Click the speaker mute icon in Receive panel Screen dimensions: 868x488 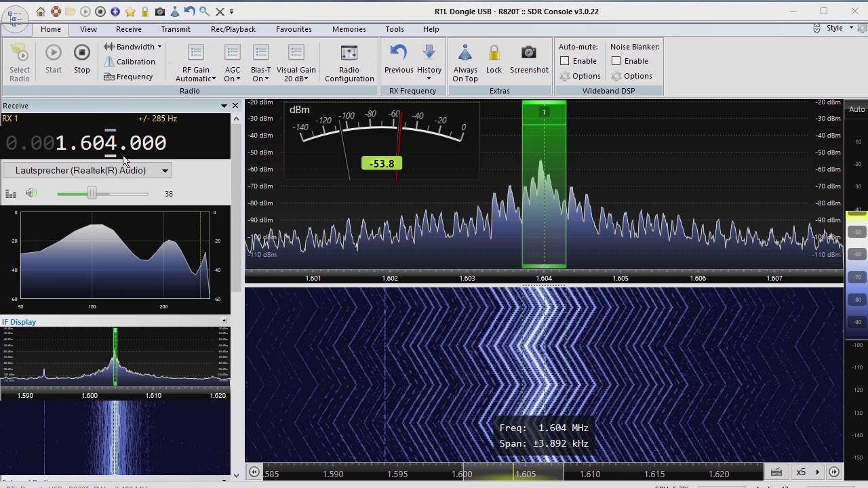[x=31, y=194]
